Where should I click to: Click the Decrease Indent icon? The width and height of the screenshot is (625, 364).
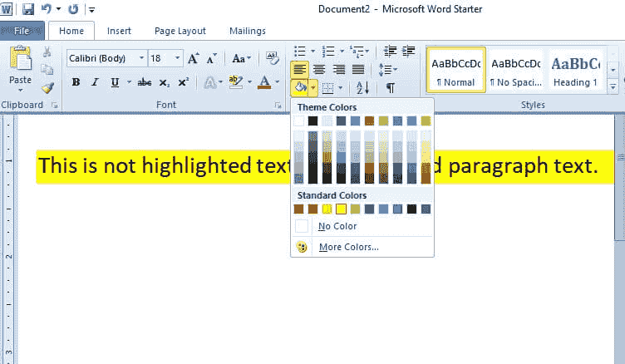(x=390, y=51)
